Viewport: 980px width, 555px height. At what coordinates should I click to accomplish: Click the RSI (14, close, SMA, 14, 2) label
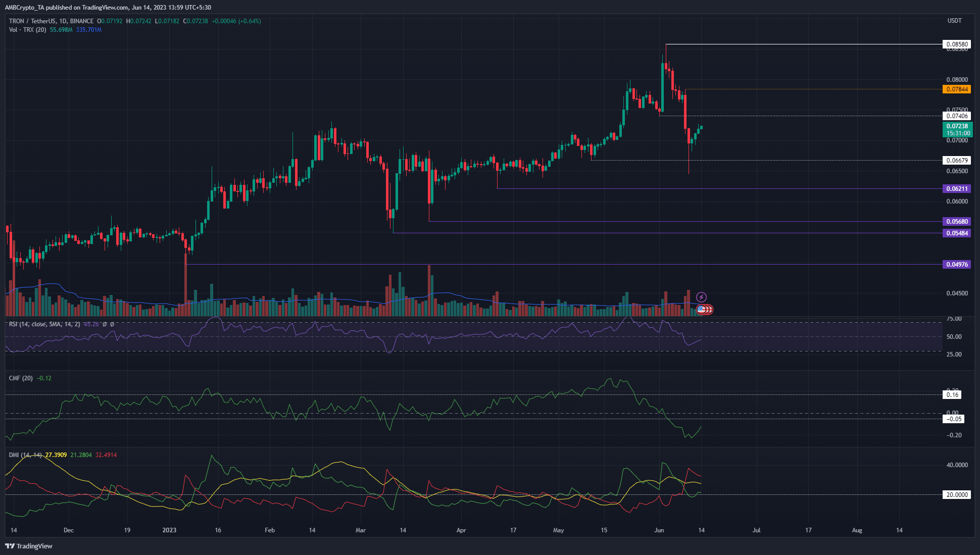44,324
